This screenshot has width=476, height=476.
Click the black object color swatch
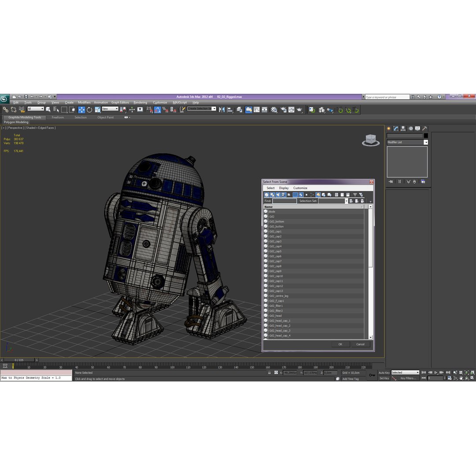(x=426, y=136)
